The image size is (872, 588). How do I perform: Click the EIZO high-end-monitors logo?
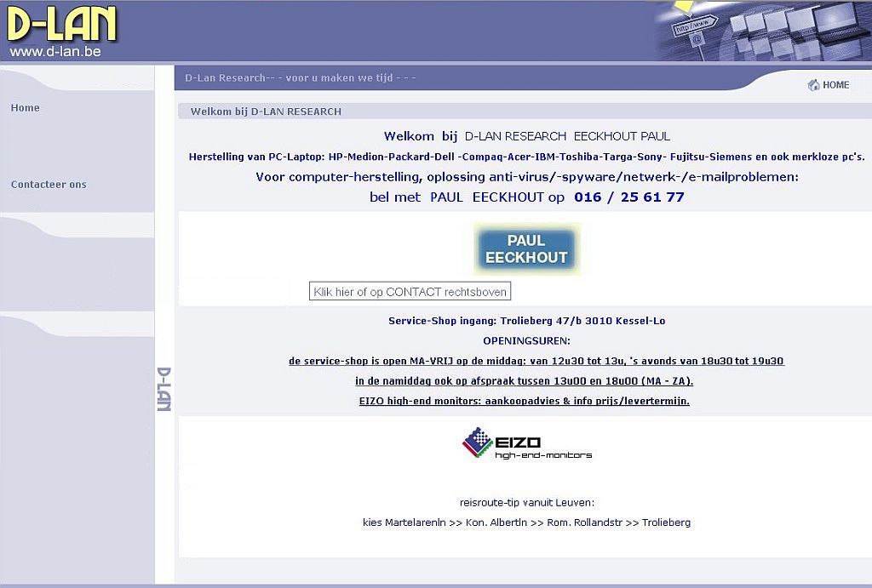point(526,443)
